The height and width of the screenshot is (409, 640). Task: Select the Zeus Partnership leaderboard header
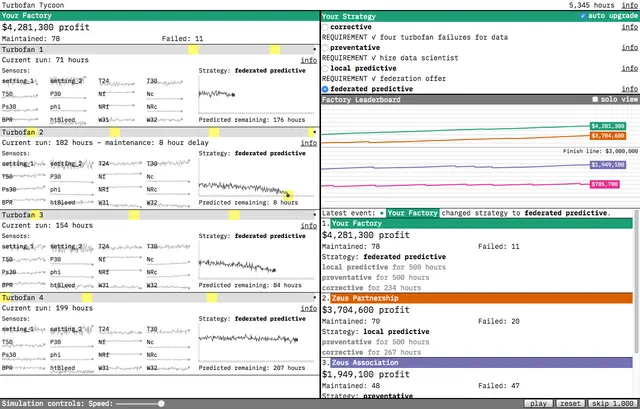coord(478,298)
